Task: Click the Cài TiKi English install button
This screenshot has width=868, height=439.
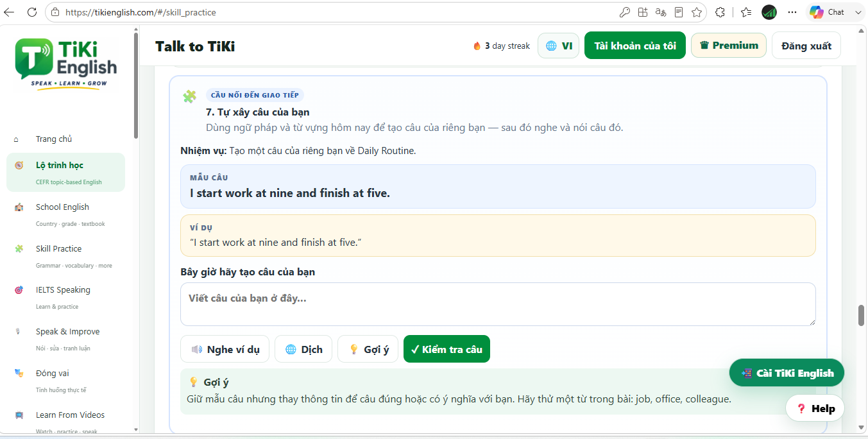Action: point(787,373)
